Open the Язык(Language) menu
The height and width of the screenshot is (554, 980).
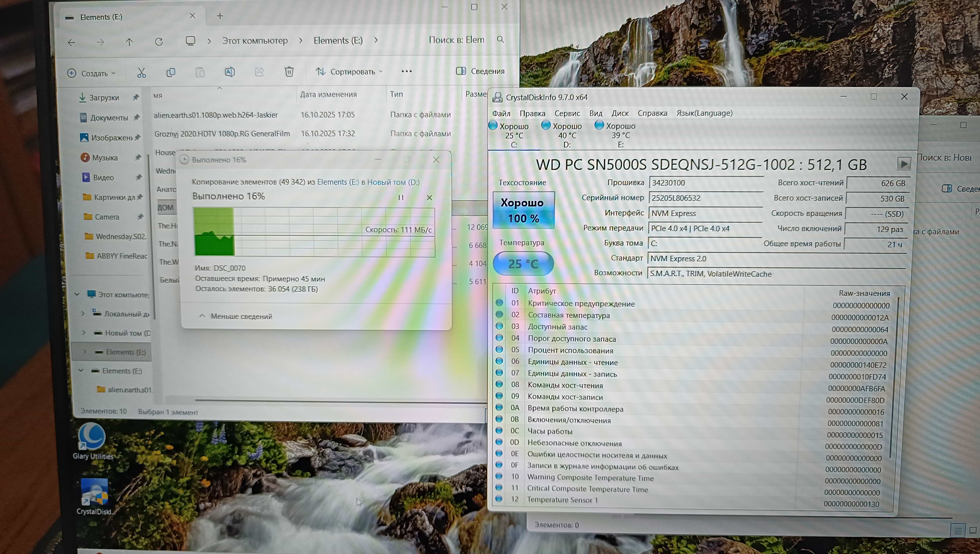(x=704, y=113)
